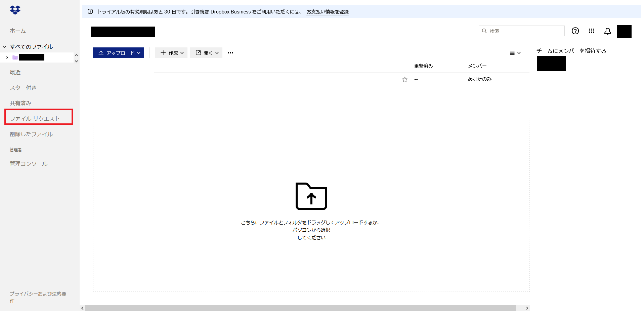Open the 開く dropdown menu
The height and width of the screenshot is (311, 644).
coord(206,53)
